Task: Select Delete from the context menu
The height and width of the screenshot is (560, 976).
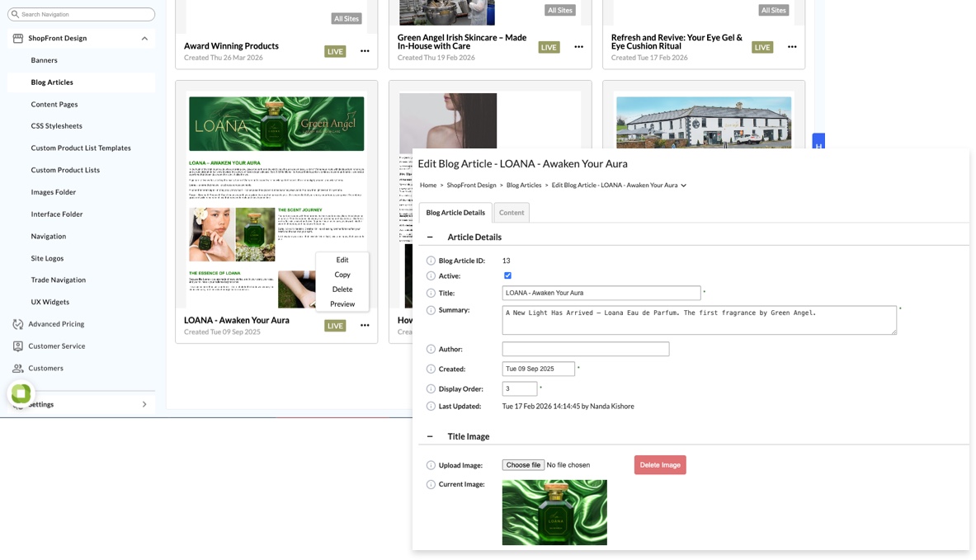Action: 342,289
